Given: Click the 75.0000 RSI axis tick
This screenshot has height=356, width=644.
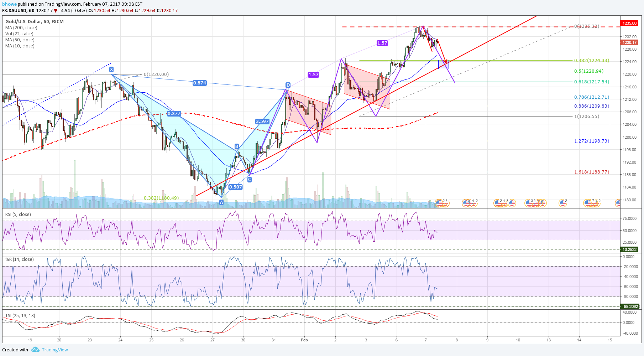Looking at the screenshot, I should tap(629, 218).
